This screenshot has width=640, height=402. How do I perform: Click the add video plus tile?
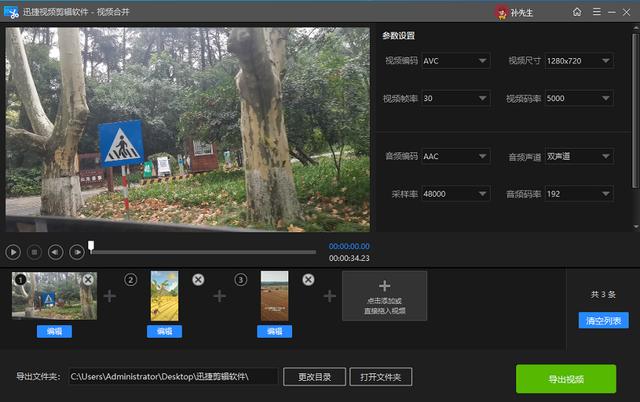coord(384,295)
